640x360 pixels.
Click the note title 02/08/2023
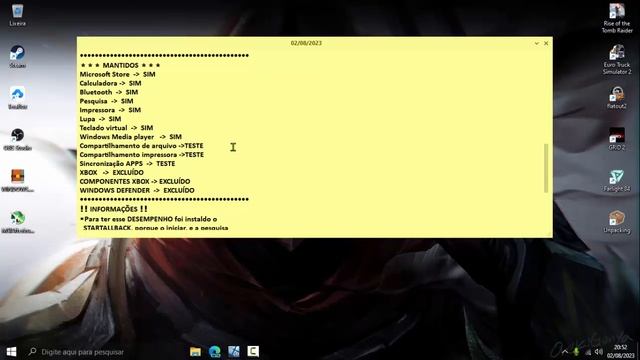click(x=306, y=43)
